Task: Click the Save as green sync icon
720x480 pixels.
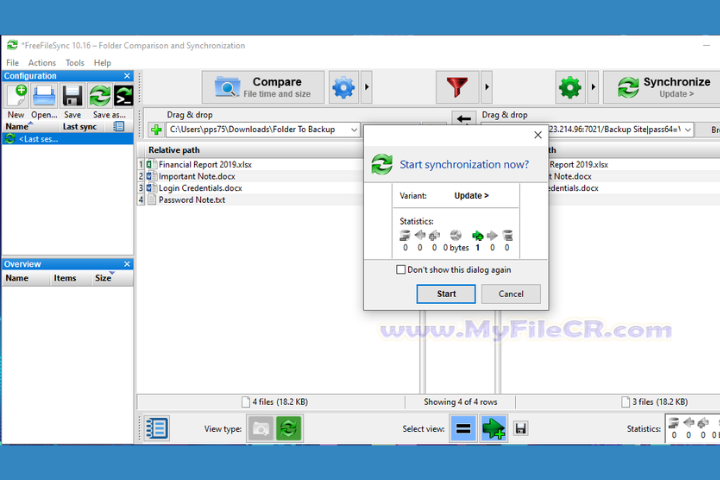Action: pos(100,96)
